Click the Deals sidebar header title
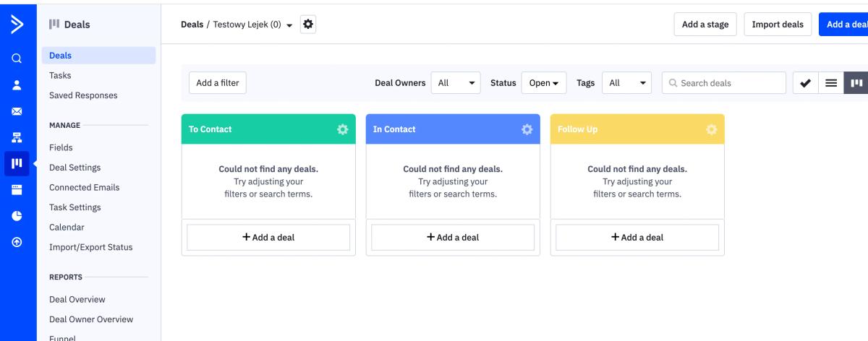 pos(77,25)
